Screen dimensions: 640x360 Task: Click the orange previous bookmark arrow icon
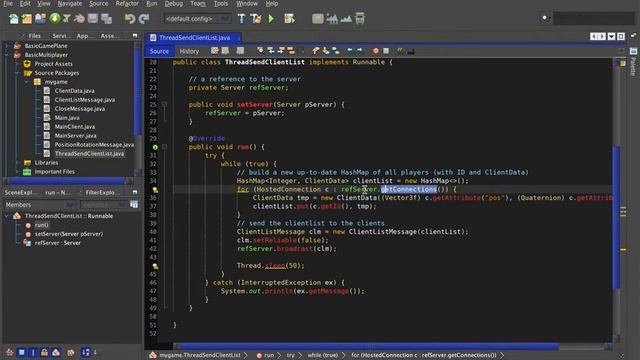(316, 51)
